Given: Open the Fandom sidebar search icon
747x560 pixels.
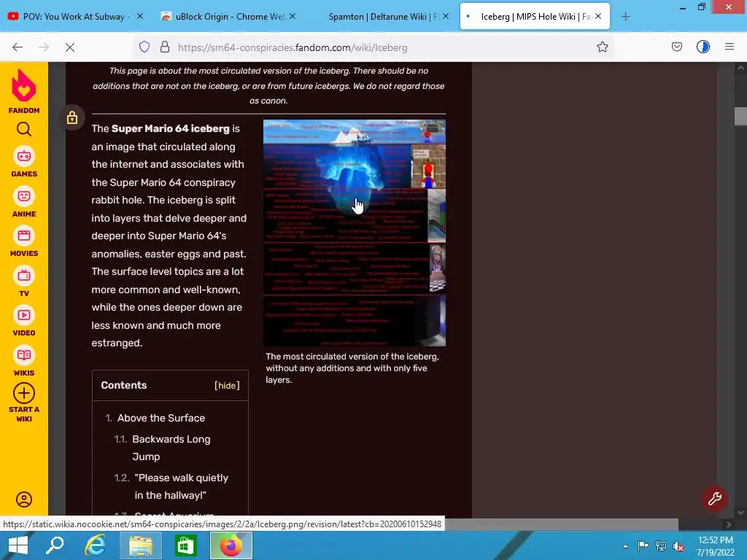Looking at the screenshot, I should (24, 129).
